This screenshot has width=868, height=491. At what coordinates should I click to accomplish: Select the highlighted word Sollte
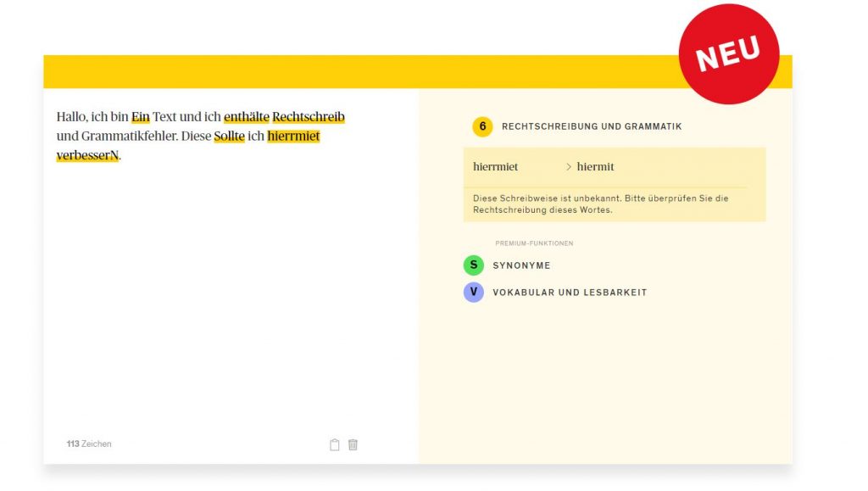(x=229, y=137)
